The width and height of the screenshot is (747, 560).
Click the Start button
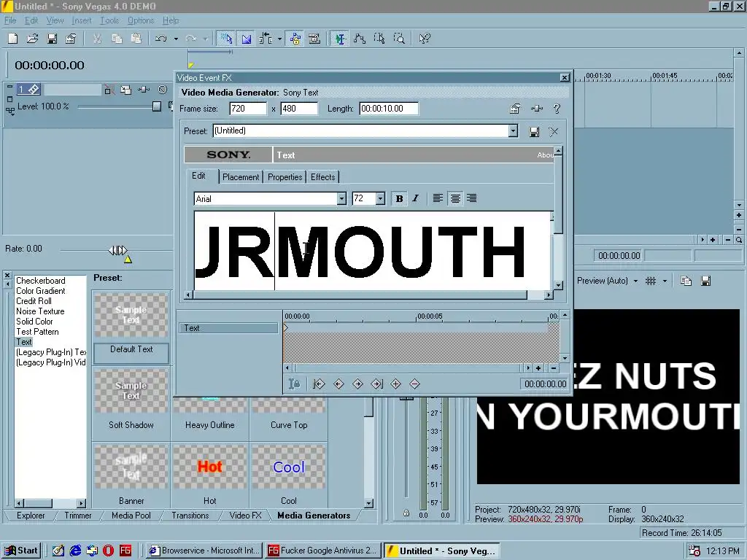[21, 551]
